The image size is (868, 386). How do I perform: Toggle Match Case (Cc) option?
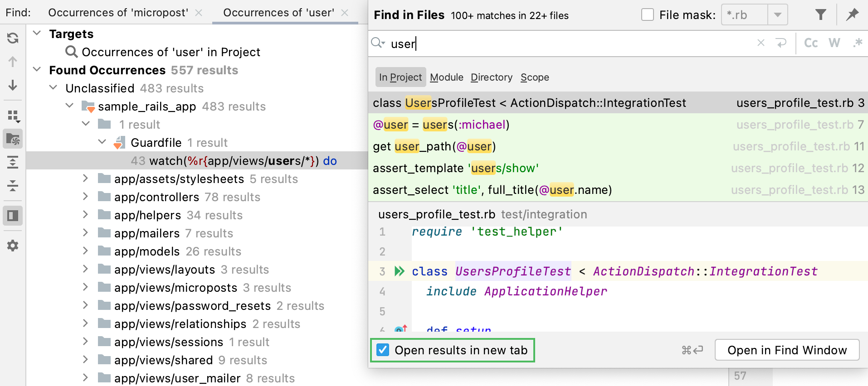click(810, 43)
